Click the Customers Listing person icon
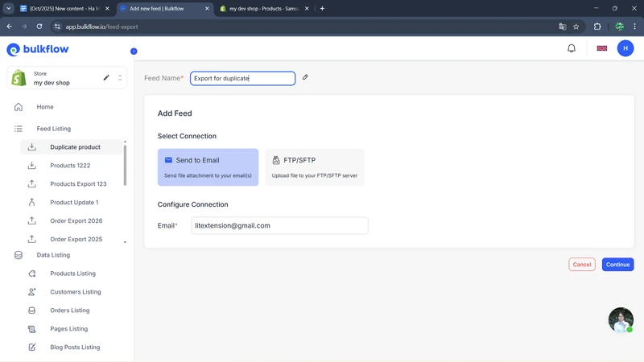Image resolution: width=644 pixels, height=362 pixels. coord(32,292)
